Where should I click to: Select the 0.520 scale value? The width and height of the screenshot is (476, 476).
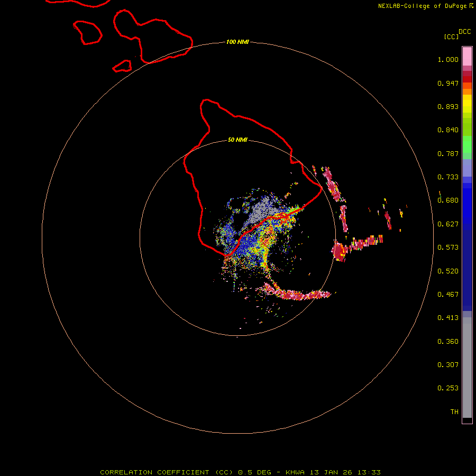[448, 271]
